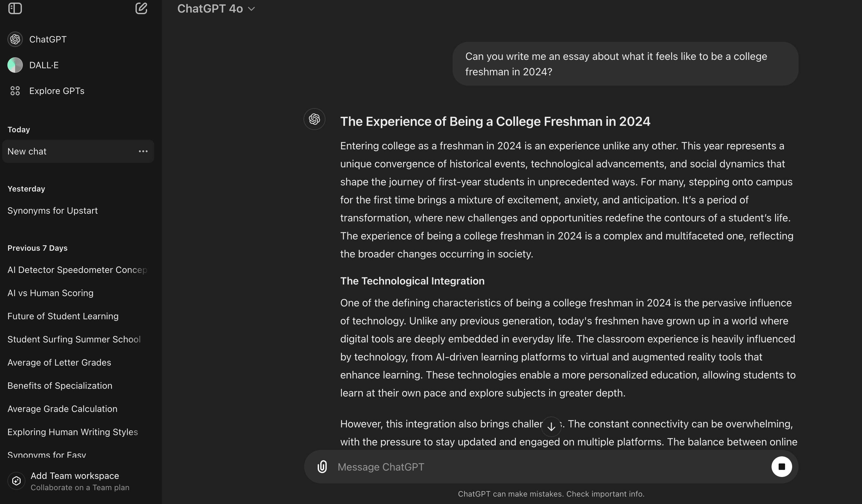This screenshot has width=862, height=504.
Task: Toggle the sidebar panel icon
Action: [x=15, y=9]
